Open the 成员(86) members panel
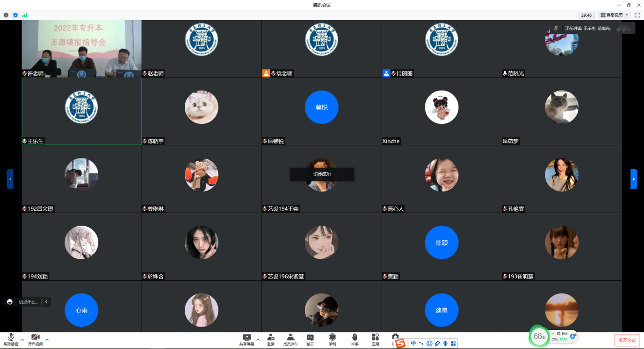Image resolution: width=644 pixels, height=349 pixels. pos(290,338)
